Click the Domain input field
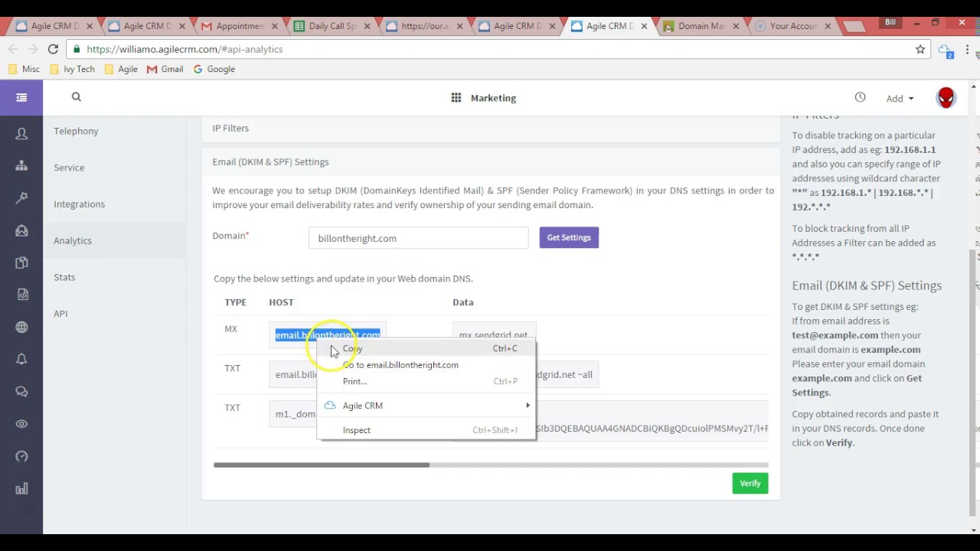The height and width of the screenshot is (551, 980). tap(419, 238)
